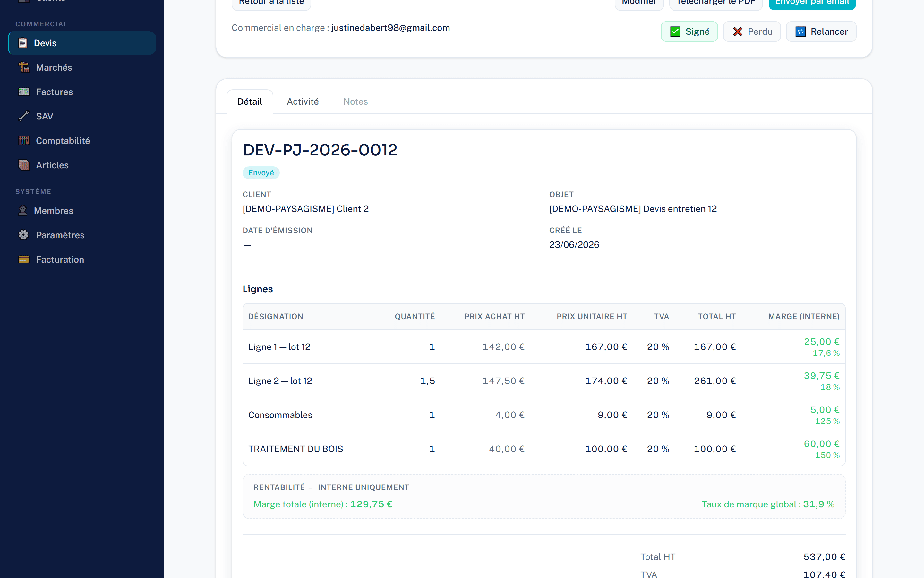This screenshot has width=924, height=578.
Task: Click quantity 1,5 in Ligne 2
Action: [x=428, y=381]
